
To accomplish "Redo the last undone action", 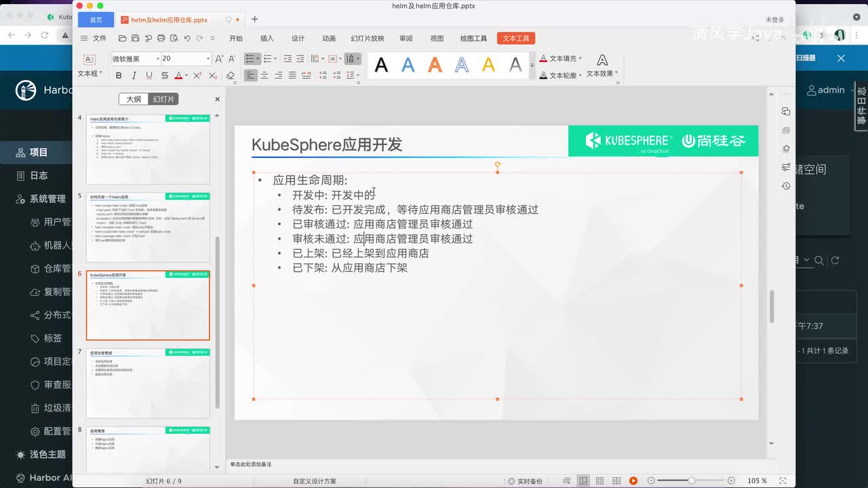I will pyautogui.click(x=199, y=39).
